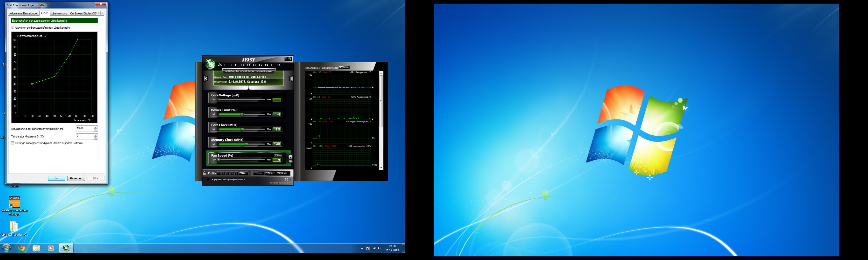Click the Core Clock slider handle
The height and width of the screenshot is (260, 868).
point(242,129)
